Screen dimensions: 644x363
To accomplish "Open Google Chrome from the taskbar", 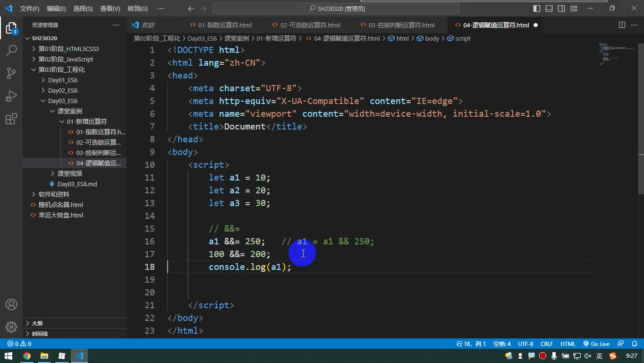I will coord(27,356).
